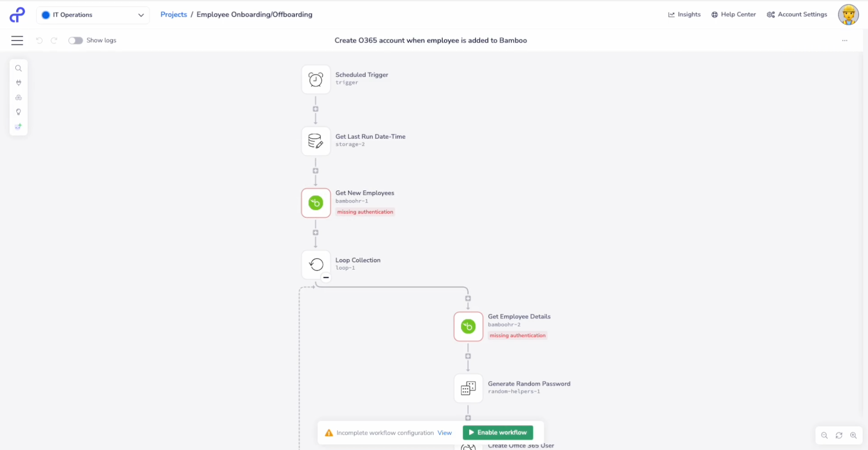The height and width of the screenshot is (450, 868).
Task: Click the refresh/fit view icon at bottom right
Action: click(x=839, y=435)
